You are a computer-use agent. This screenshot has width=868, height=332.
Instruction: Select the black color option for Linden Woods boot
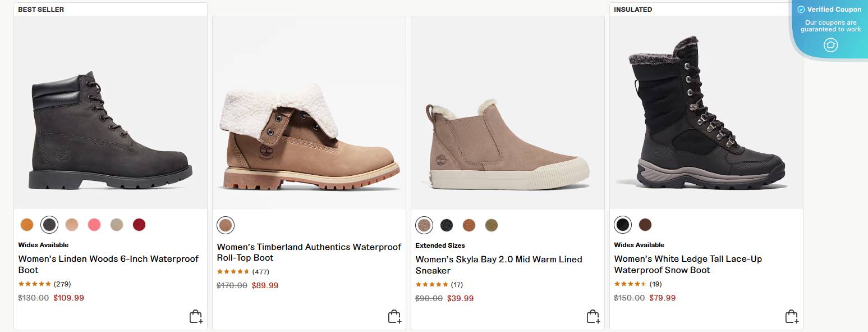[x=49, y=224]
